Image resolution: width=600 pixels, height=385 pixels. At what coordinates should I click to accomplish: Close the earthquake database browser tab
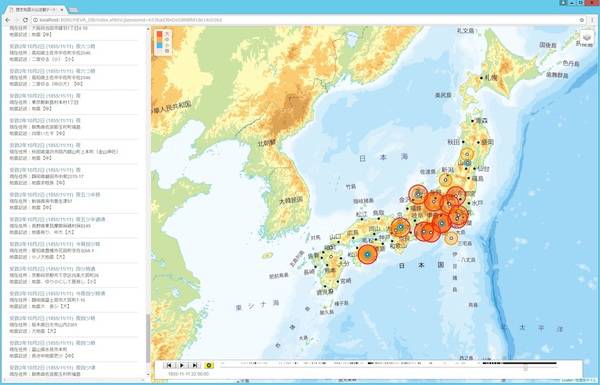tap(62, 10)
